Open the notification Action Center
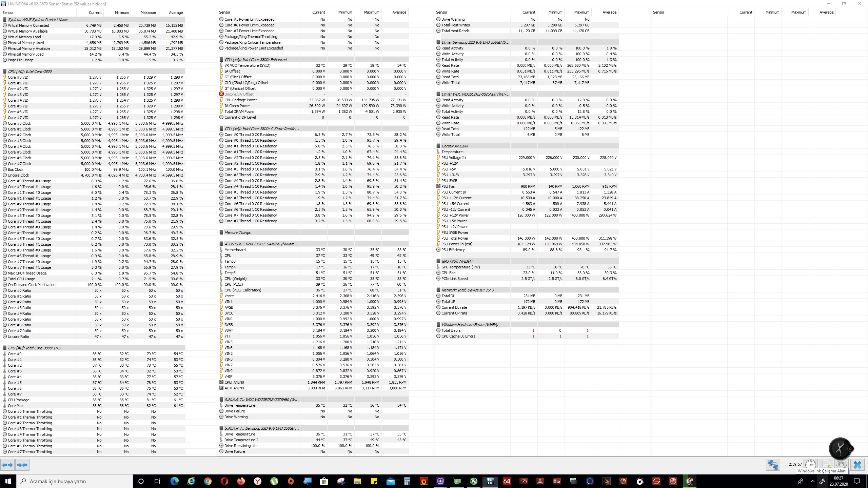868x488 pixels. pyautogui.click(x=857, y=481)
